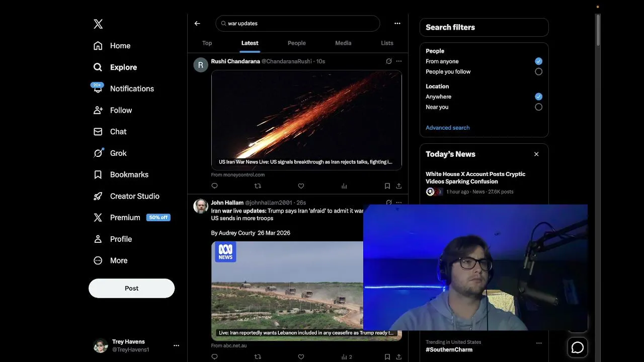Click the page vertical scrollbar
Image resolution: width=644 pixels, height=362 pixels.
pyautogui.click(x=598, y=30)
